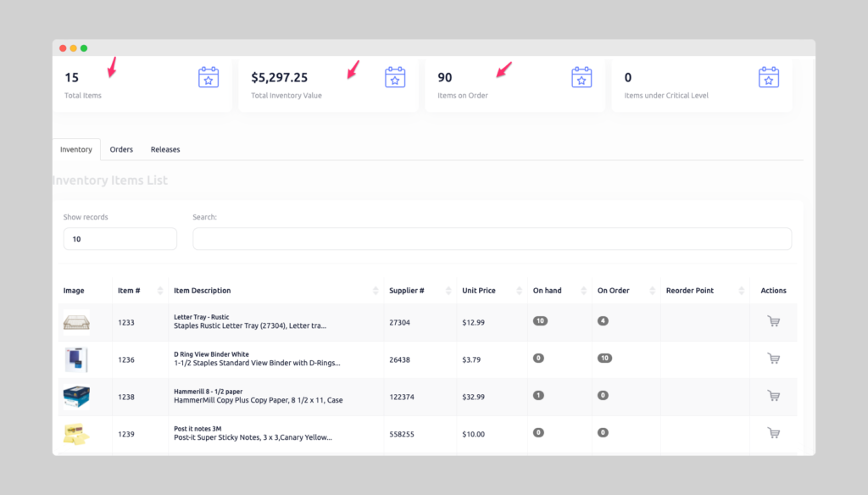Switch to the Orders tab

(121, 150)
